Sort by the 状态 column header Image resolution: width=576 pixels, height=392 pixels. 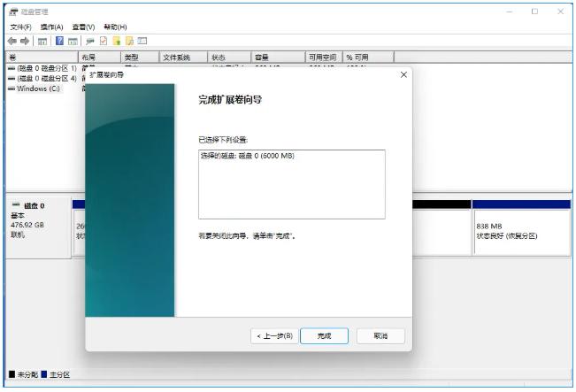click(229, 58)
